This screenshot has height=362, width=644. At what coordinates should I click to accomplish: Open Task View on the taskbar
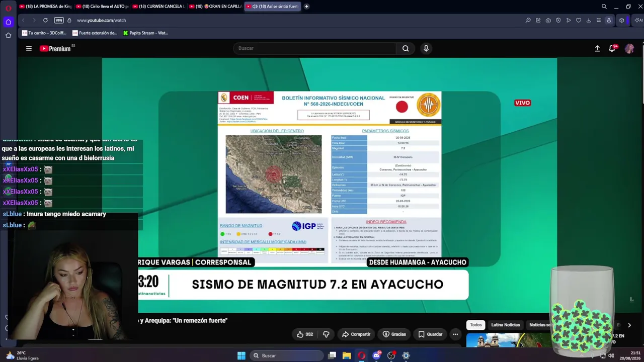click(332, 355)
